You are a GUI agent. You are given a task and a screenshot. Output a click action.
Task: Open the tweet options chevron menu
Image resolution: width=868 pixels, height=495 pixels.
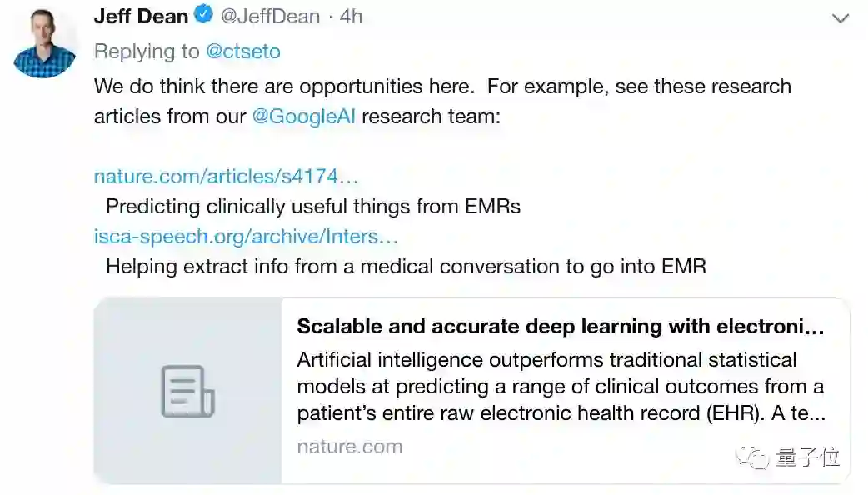tap(841, 17)
